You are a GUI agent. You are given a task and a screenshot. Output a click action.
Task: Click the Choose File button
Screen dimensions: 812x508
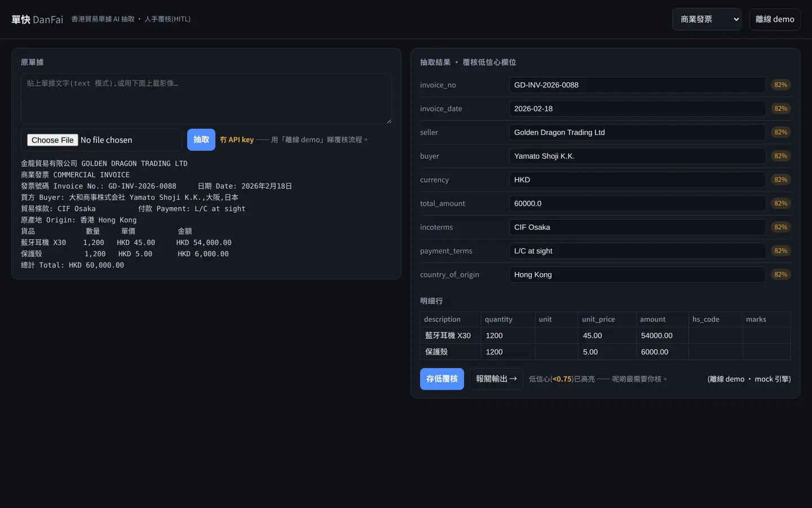point(52,140)
